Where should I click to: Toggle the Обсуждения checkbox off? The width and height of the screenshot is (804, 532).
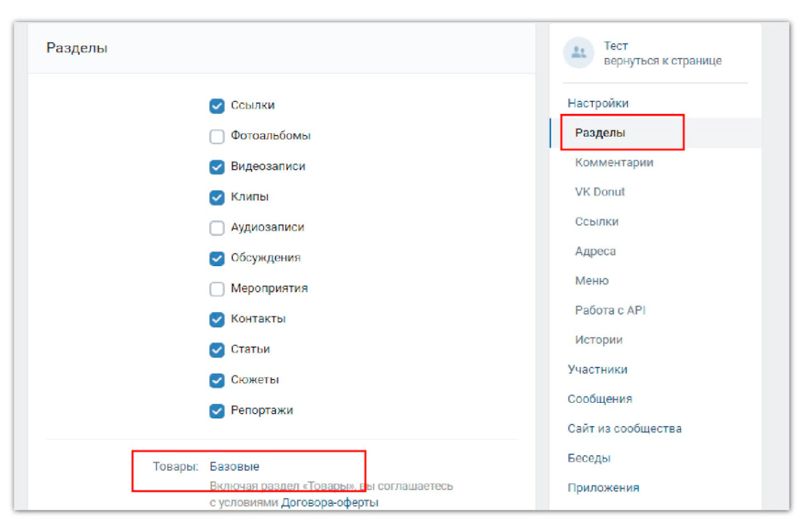217,258
